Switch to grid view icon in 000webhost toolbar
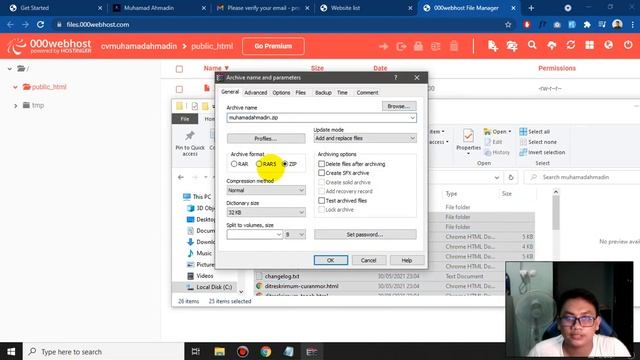640x360 pixels. (x=589, y=45)
